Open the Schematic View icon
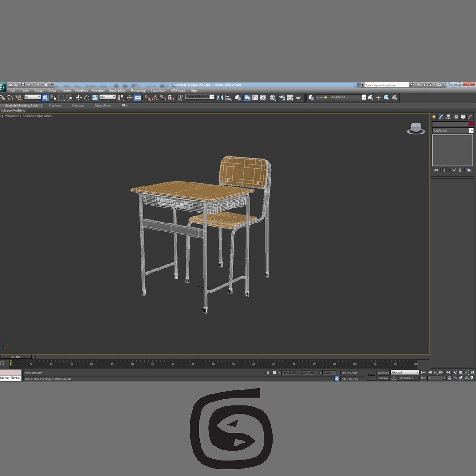476x476 pixels. point(263,98)
